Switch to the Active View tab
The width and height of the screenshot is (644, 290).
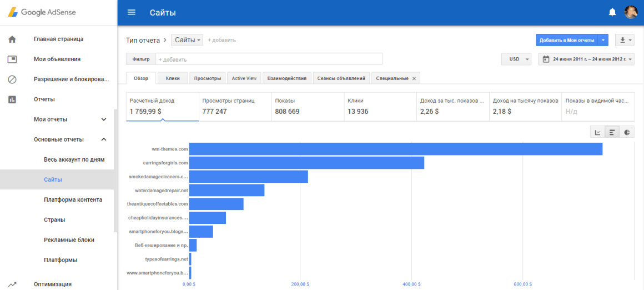point(244,78)
